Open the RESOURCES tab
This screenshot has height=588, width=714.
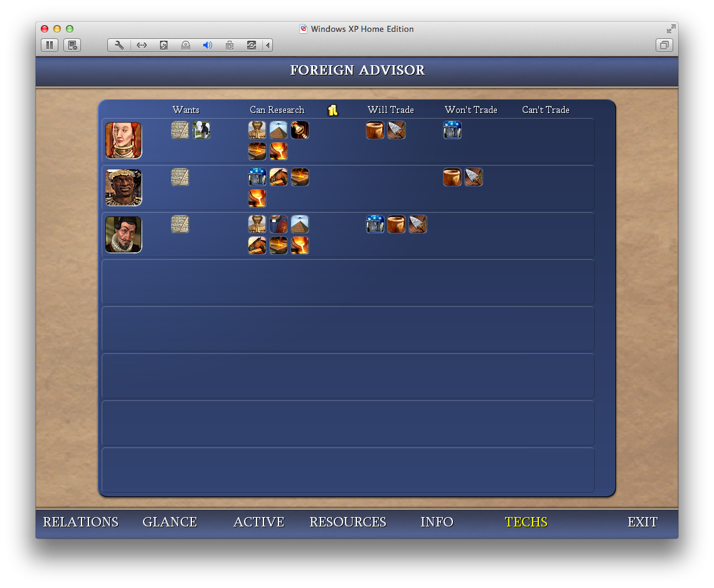348,522
